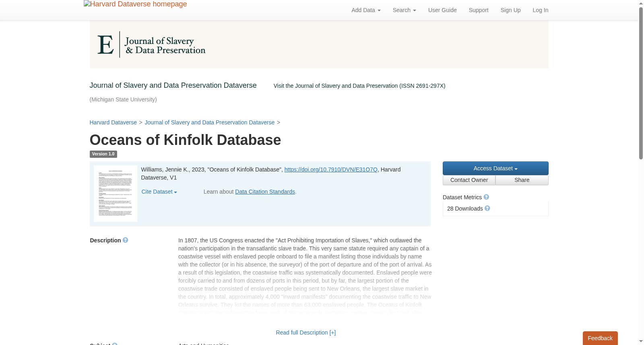Viewport: 644px width, 345px height.
Task: Open the Search dropdown in navbar
Action: click(404, 10)
